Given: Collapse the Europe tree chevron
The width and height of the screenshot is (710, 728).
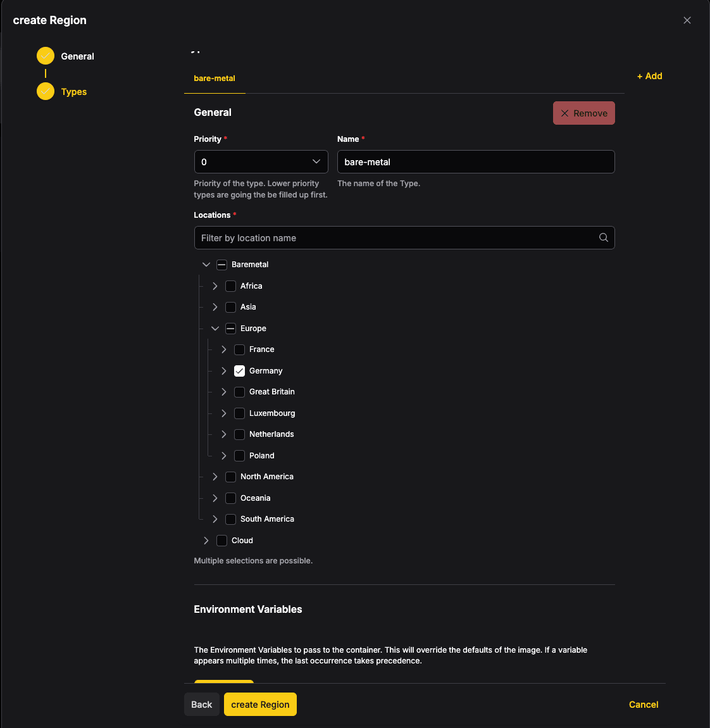Looking at the screenshot, I should click(215, 329).
